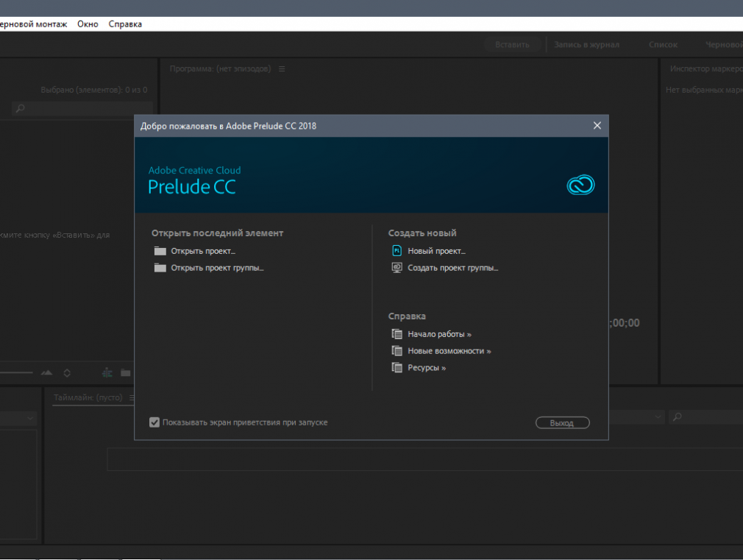The width and height of the screenshot is (743, 560).
Task: Open the 'Программа' panel menu icon
Action: coord(282,68)
